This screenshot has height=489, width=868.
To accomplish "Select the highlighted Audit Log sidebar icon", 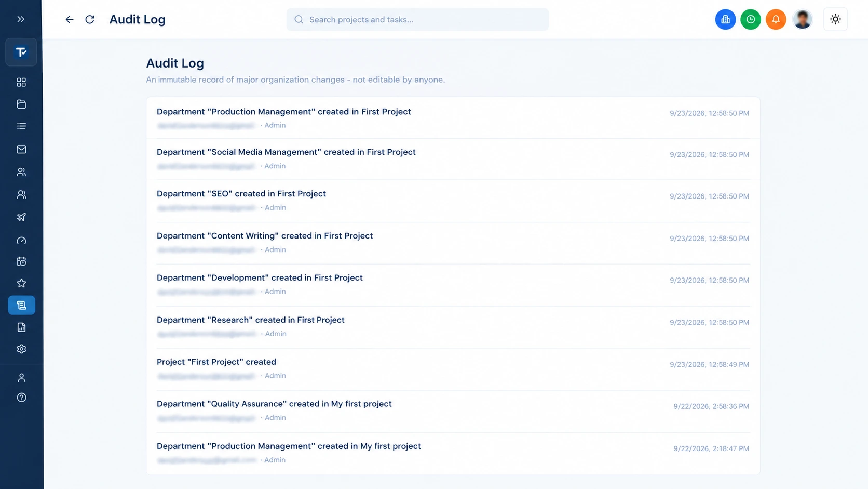I will (21, 305).
